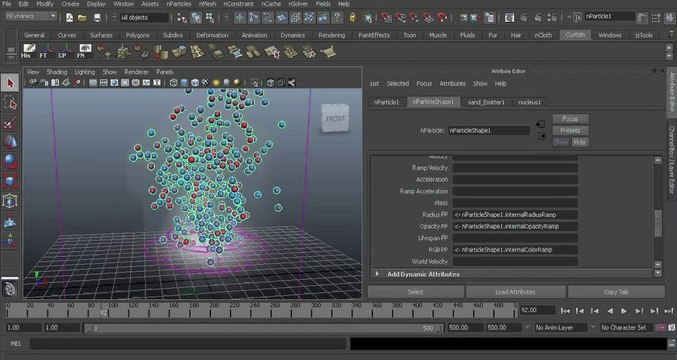Viewport: 677px width, 360px height.
Task: Click the Load Attributes button
Action: tap(516, 292)
